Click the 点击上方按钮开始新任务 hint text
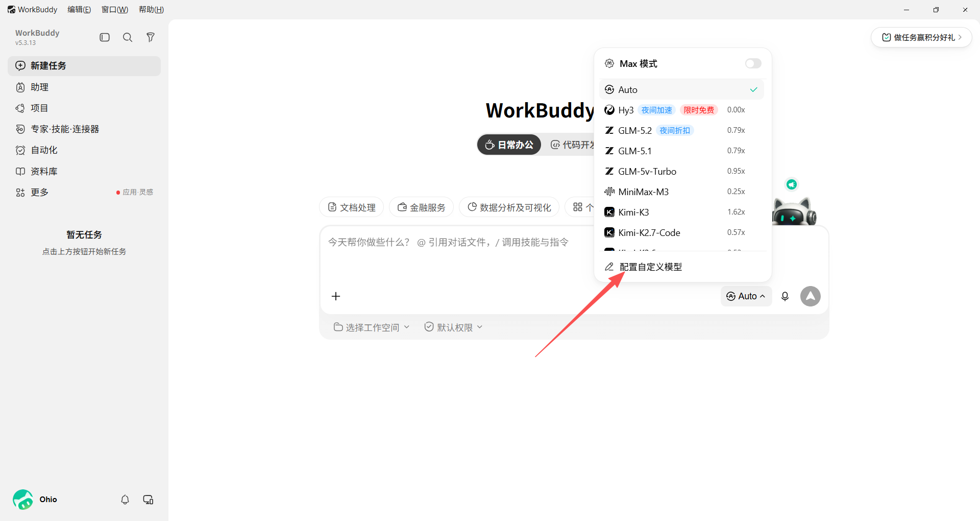Viewport: 980px width, 521px height. pos(84,251)
